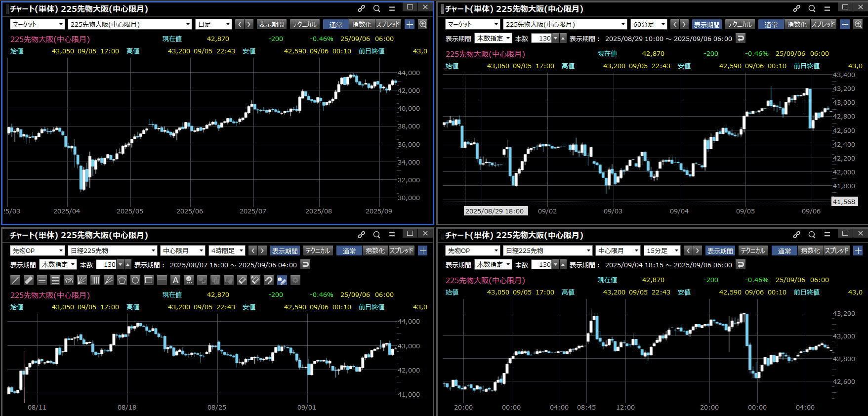Click the reset period arrow in 60分足 chart

click(x=740, y=38)
